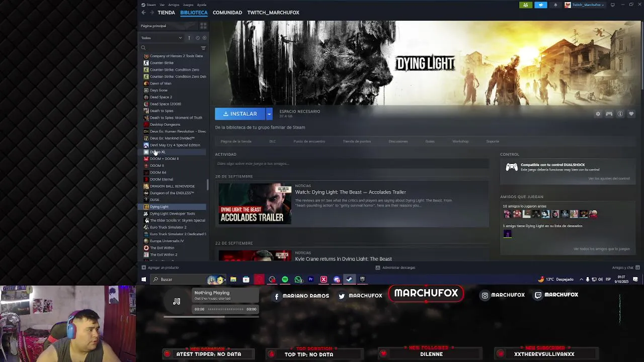
Task: Open the DLC link for Dying Light
Action: tap(272, 141)
